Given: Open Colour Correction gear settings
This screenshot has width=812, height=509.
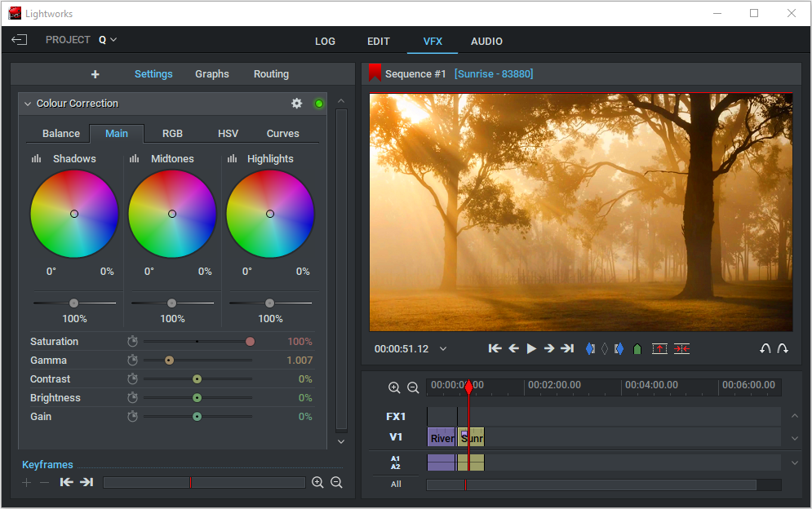Looking at the screenshot, I should [296, 103].
